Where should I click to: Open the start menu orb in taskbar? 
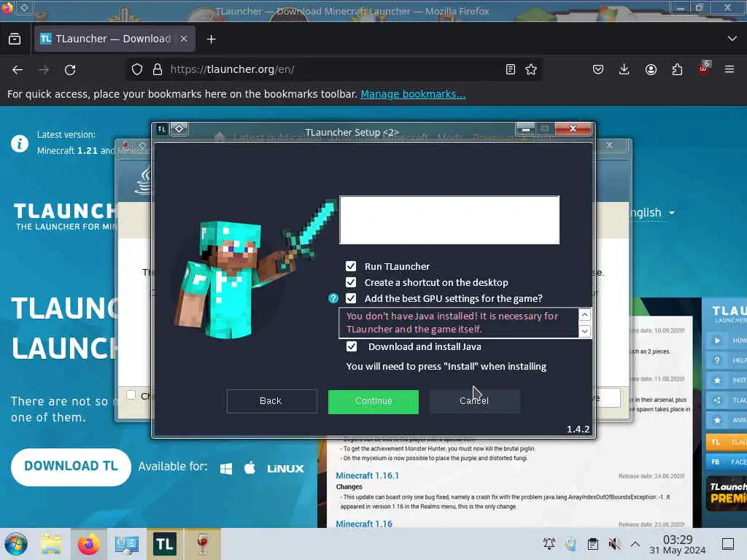[x=16, y=544]
